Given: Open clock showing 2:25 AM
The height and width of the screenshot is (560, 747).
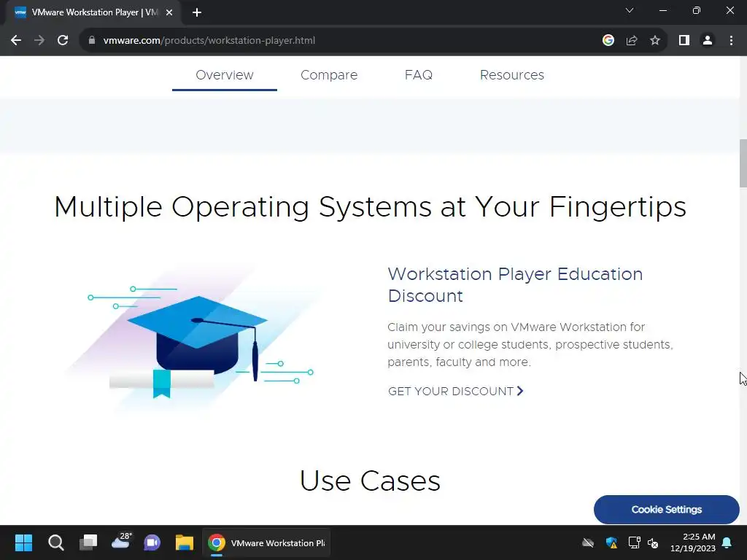Looking at the screenshot, I should [x=692, y=542].
